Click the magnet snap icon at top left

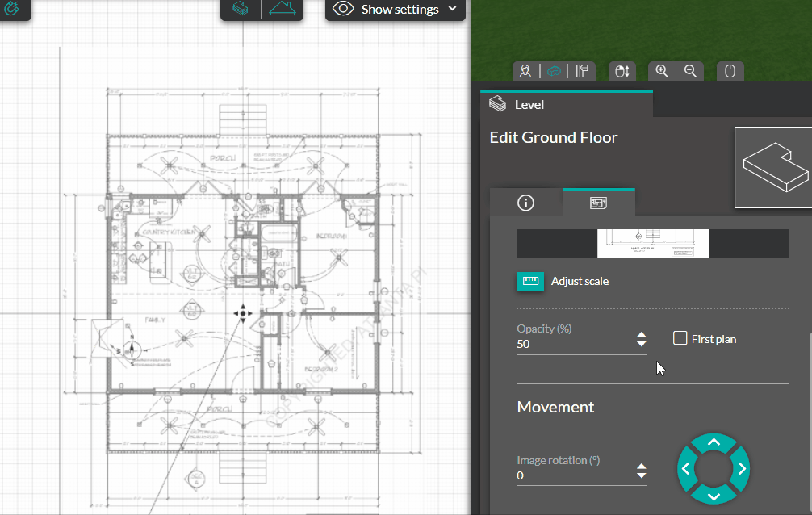(x=11, y=8)
